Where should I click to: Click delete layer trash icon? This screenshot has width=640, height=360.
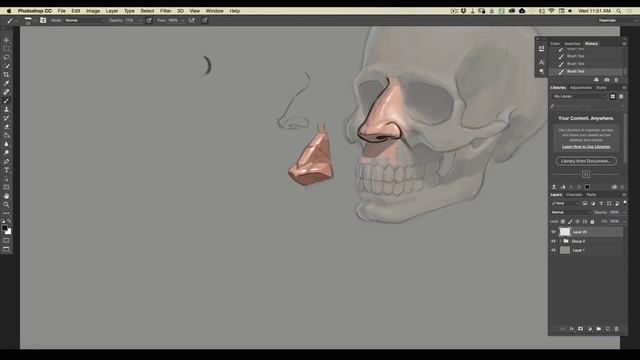pyautogui.click(x=616, y=329)
